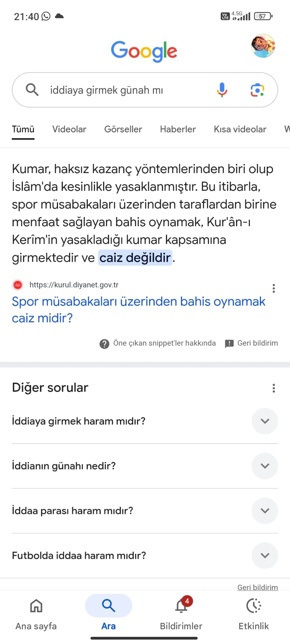This screenshot has width=290, height=644.
Task: Switch to the Videolar tab
Action: click(69, 129)
